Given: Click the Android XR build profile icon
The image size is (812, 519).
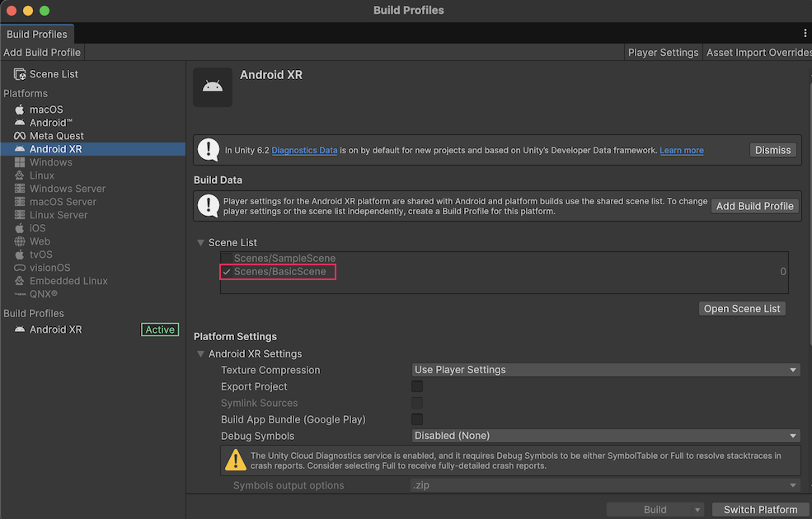Looking at the screenshot, I should 20,330.
